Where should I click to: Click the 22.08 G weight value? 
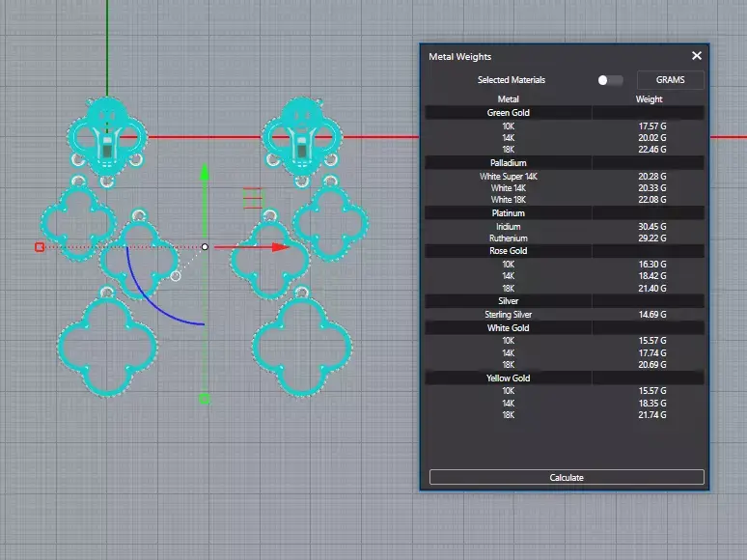tap(652, 200)
